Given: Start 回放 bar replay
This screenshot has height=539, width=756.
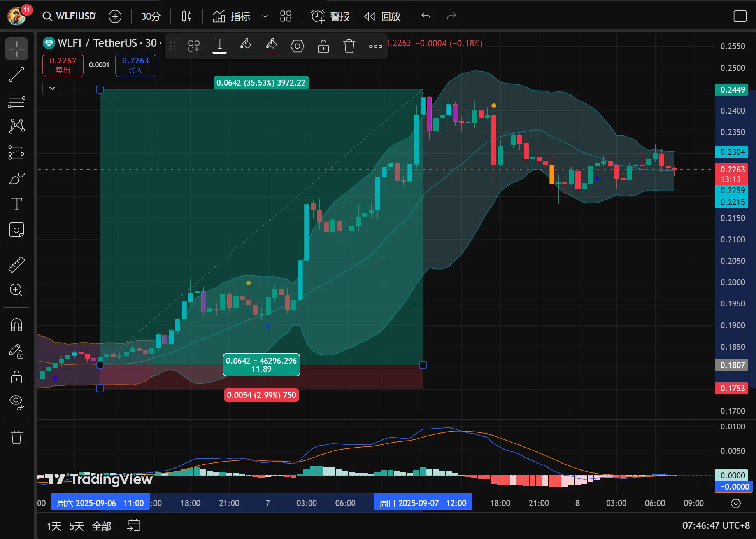Looking at the screenshot, I should (x=382, y=16).
